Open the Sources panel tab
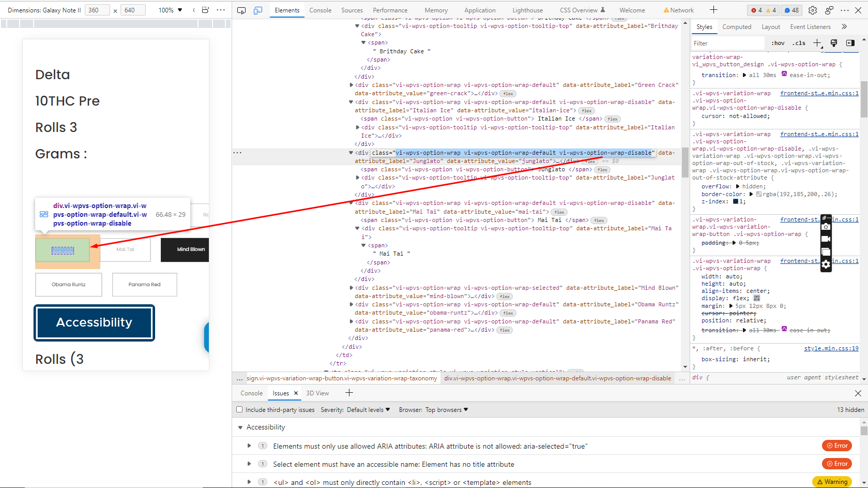868x488 pixels. point(352,10)
